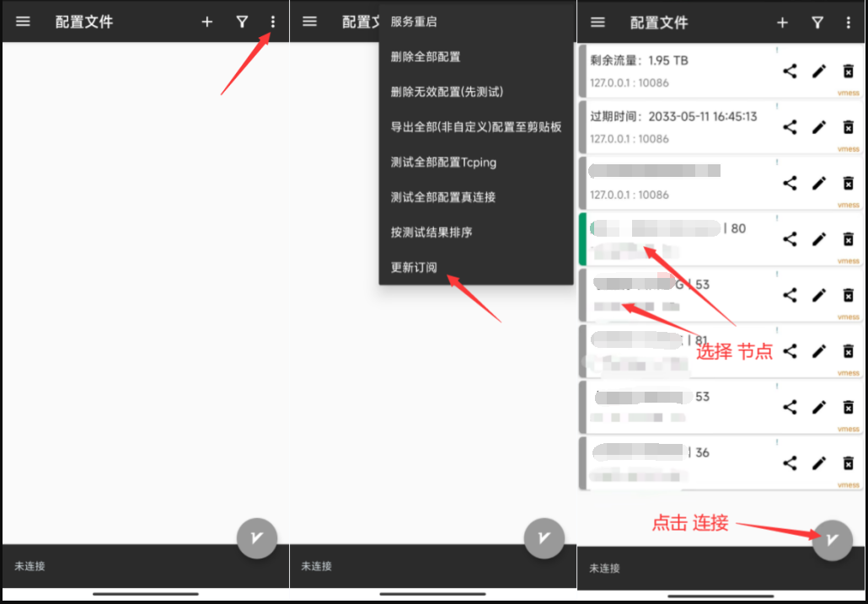Screen dimensions: 868x604
Task: Click 删除全部配置 in the menu
Action: click(426, 57)
